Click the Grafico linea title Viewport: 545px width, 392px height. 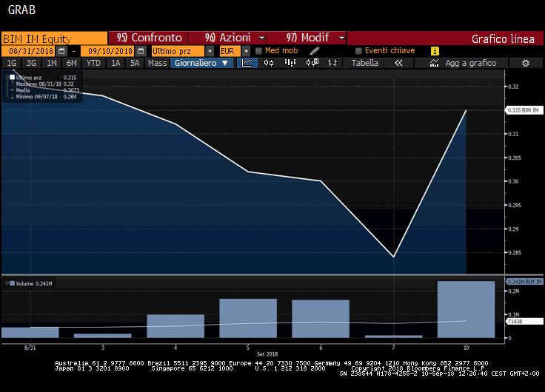pos(503,39)
